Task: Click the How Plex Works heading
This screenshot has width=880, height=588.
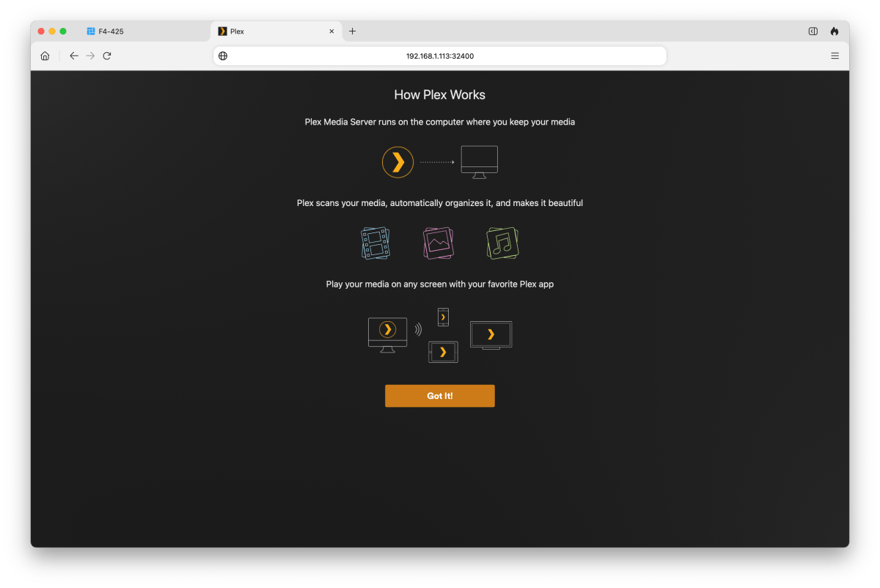Action: [440, 95]
